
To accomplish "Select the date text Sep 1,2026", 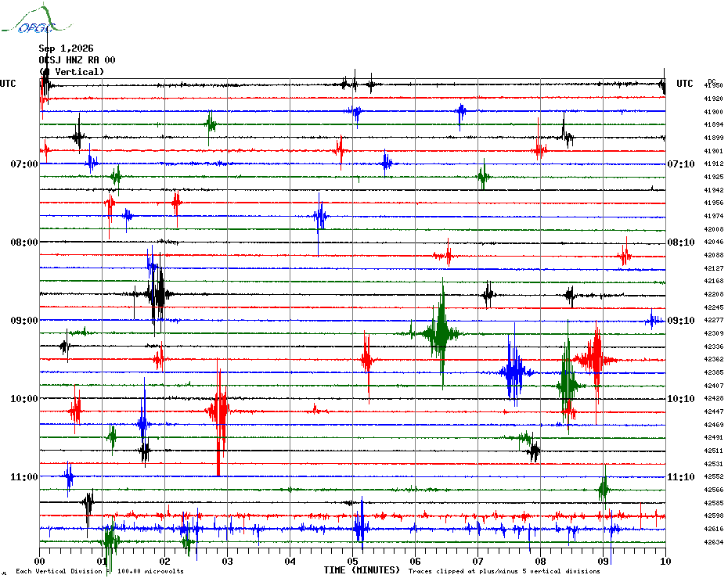I will [x=66, y=48].
